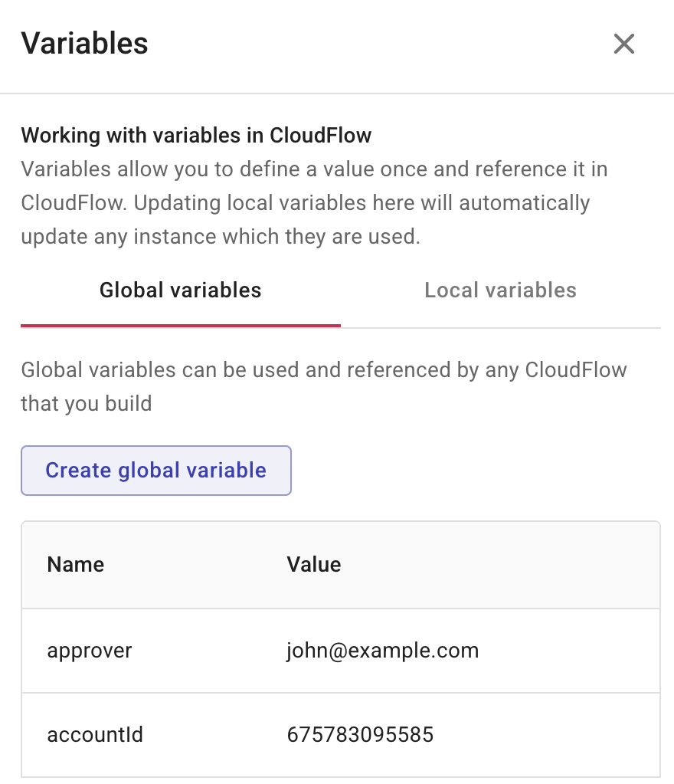Select the Global variables tab
674x784 pixels.
click(180, 290)
